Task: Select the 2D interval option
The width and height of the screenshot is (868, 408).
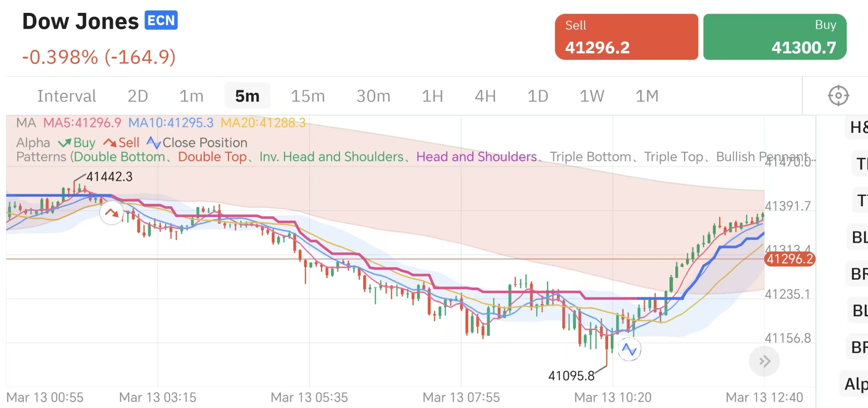Action: point(137,96)
